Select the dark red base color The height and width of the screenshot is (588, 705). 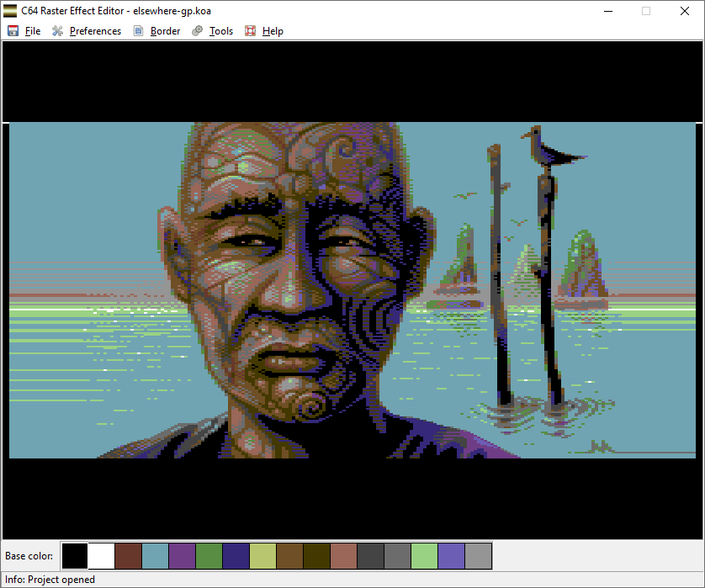click(128, 556)
